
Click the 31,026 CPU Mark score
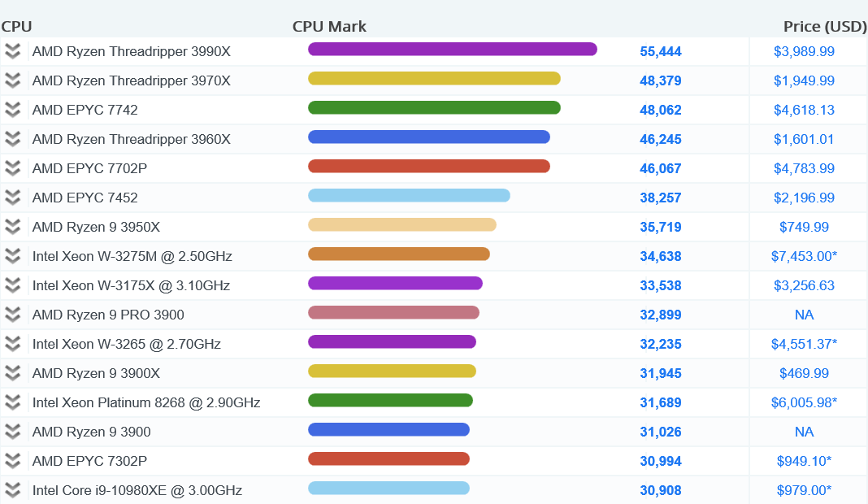point(661,432)
